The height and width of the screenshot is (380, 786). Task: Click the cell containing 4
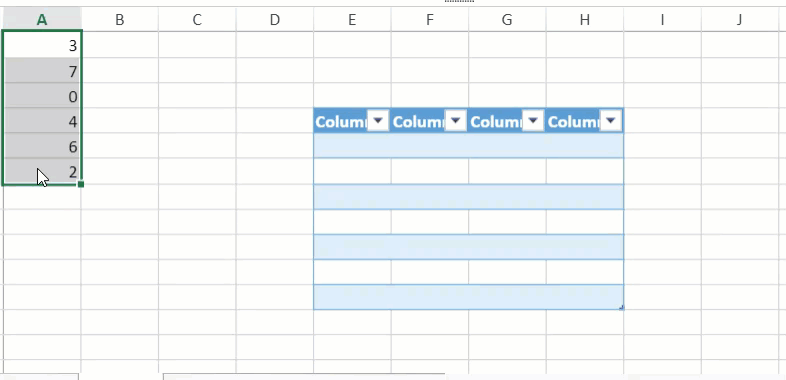[x=42, y=121]
